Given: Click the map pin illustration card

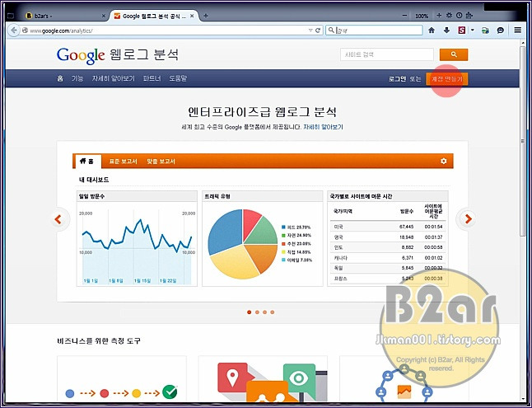Looking at the screenshot, I should click(x=263, y=379).
